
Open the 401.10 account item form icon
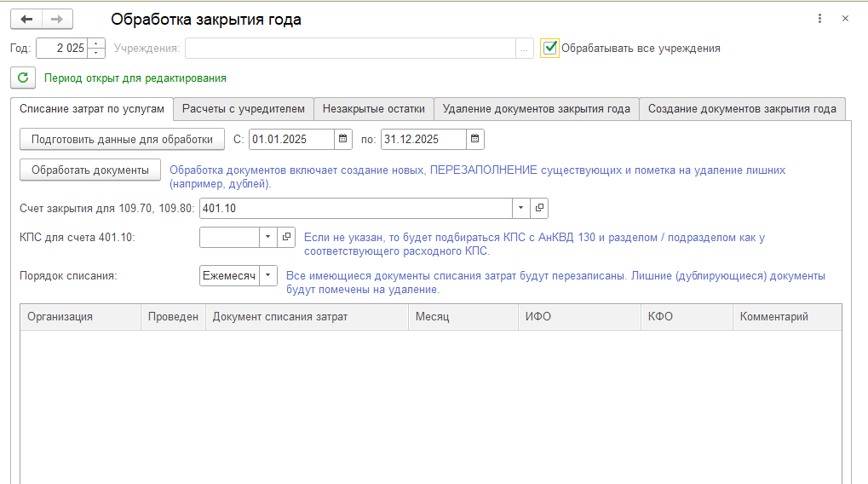539,208
